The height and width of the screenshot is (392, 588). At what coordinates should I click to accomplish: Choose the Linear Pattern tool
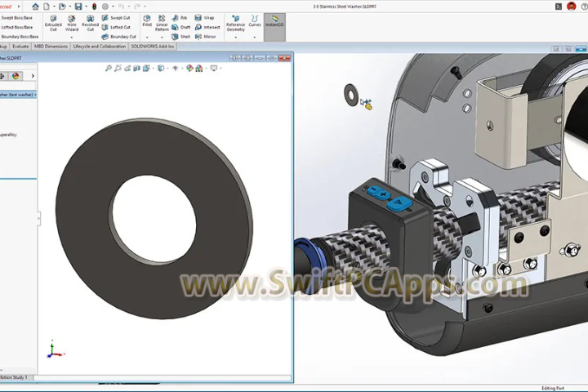coord(162,22)
